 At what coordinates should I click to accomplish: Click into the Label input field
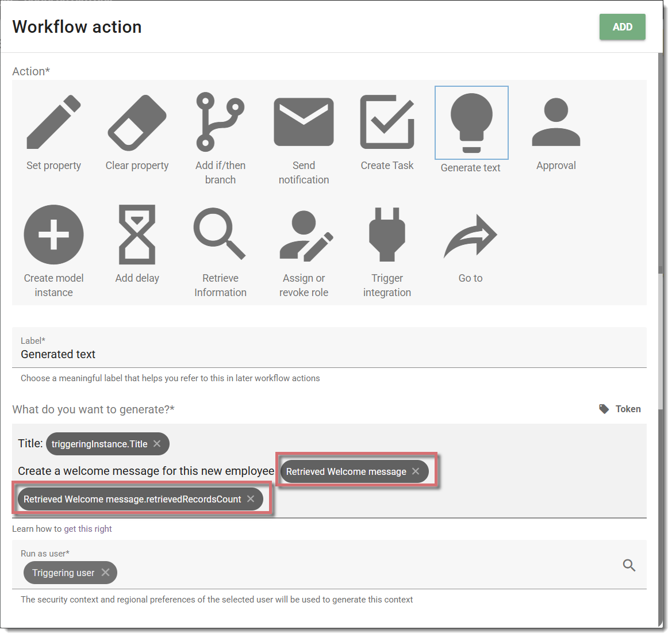(329, 348)
